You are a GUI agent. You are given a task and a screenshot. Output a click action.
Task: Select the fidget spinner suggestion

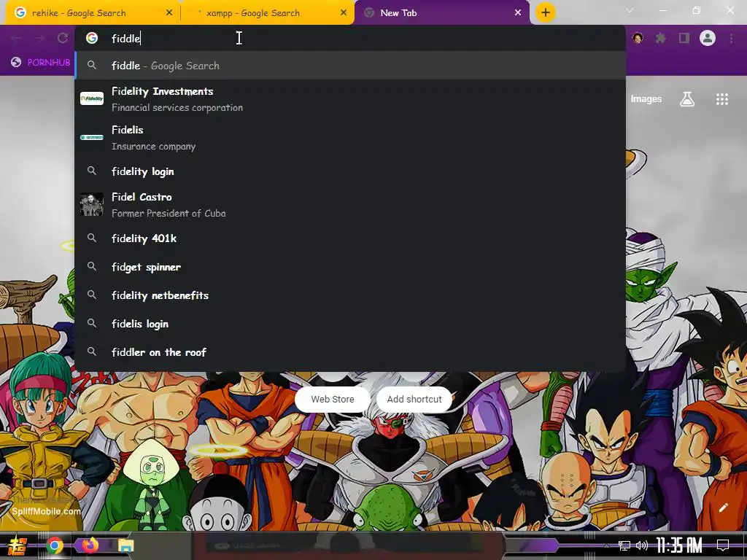pos(350,267)
